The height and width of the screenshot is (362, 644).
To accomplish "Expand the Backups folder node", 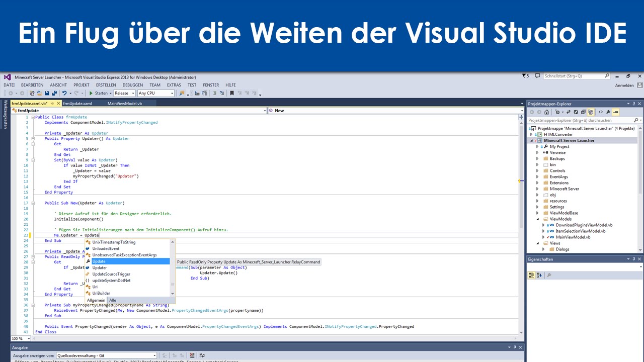I will point(537,158).
